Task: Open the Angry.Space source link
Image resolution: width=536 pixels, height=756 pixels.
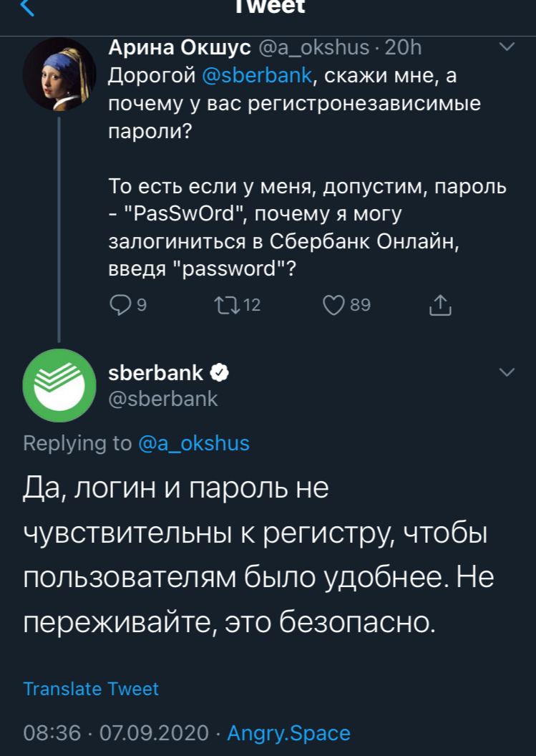Action: [288, 733]
